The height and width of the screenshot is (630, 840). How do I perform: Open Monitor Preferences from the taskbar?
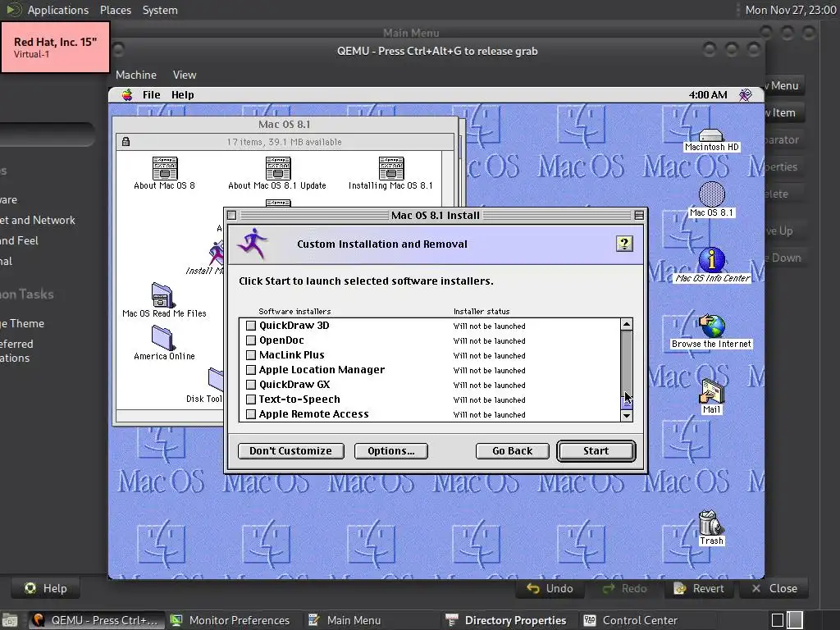[x=231, y=620]
